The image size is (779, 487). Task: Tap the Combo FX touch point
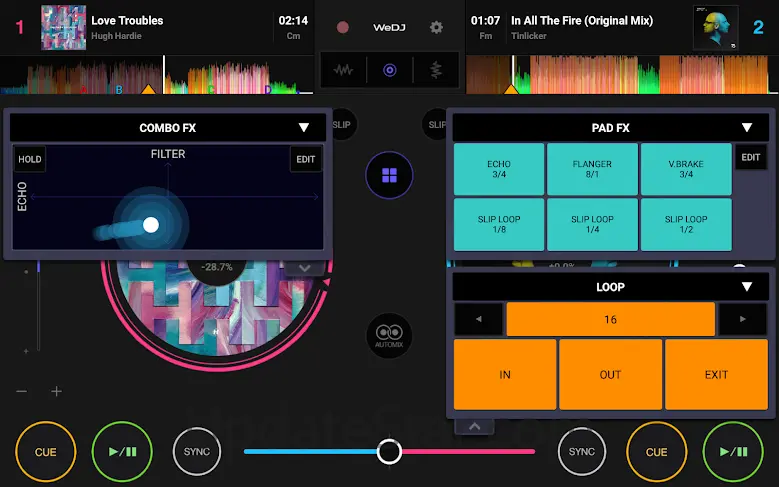(x=151, y=225)
